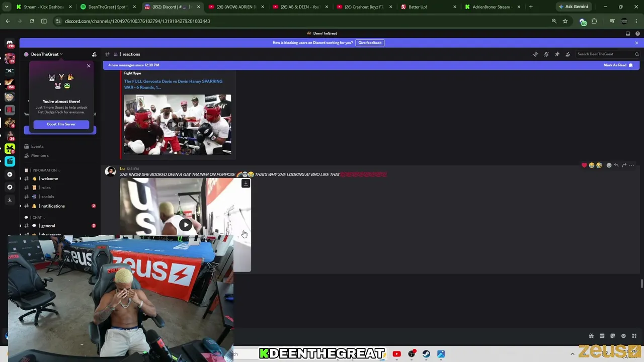The height and width of the screenshot is (362, 644).
Task: Close the server boost popup
Action: [x=89, y=66]
